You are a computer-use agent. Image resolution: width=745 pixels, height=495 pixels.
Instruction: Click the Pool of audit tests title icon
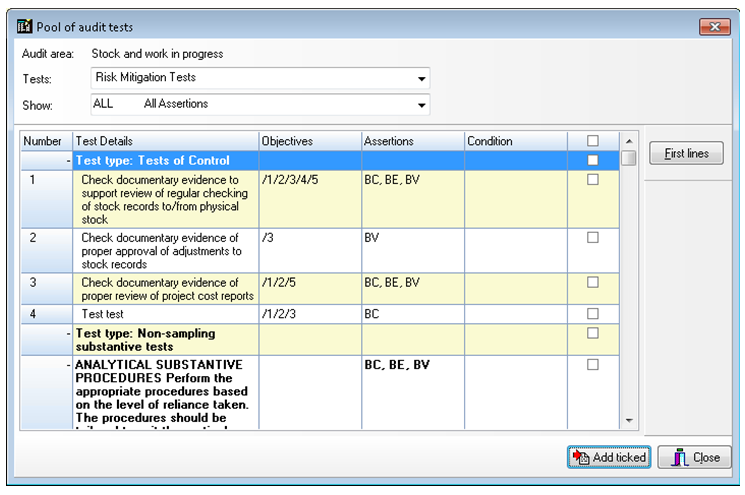tap(24, 26)
